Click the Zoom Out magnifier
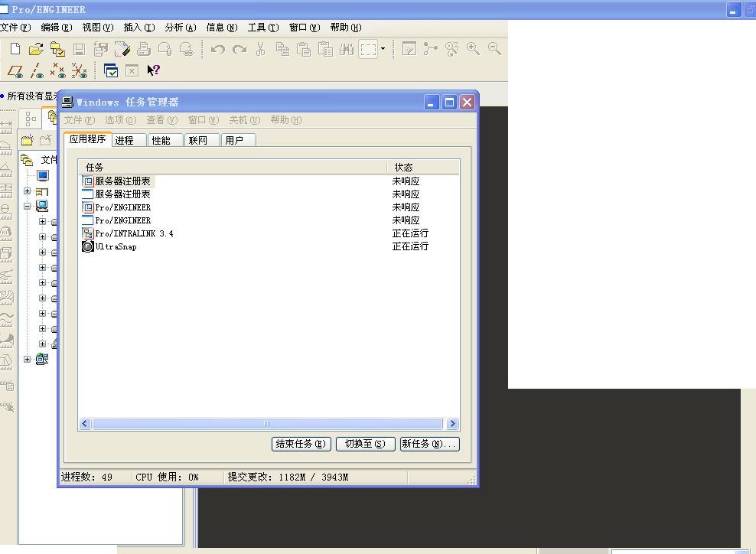The height and width of the screenshot is (554, 756). [x=494, y=49]
